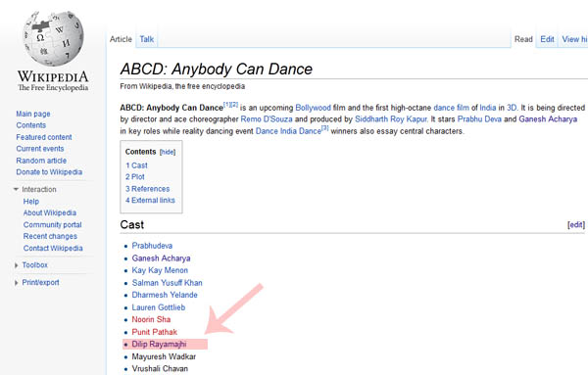The width and height of the screenshot is (588, 375).
Task: Open Salman Yusuff Khan cast link
Action: coord(167,283)
